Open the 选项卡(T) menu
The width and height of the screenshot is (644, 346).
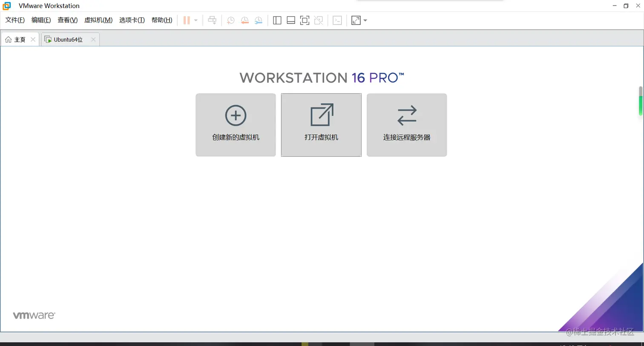[x=132, y=20]
